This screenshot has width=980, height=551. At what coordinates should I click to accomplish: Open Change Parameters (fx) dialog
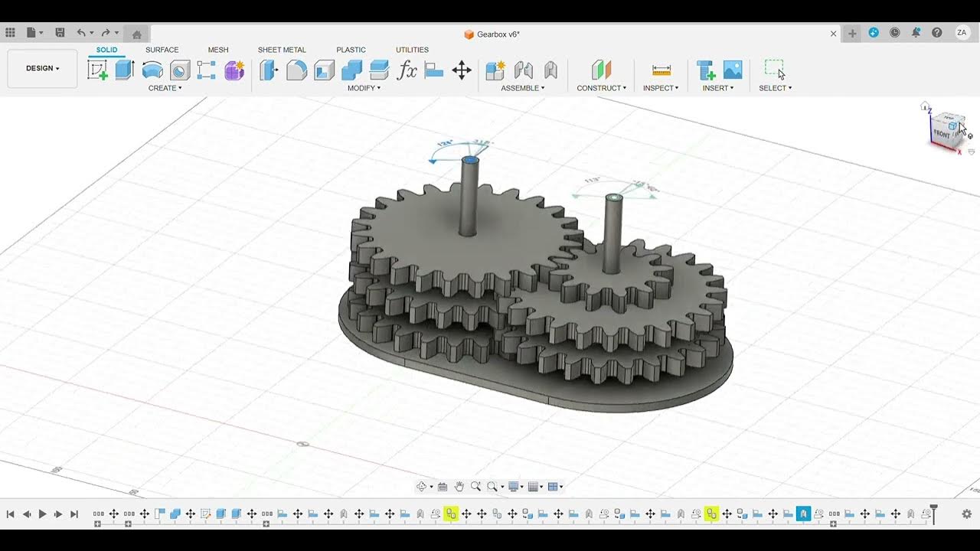[407, 70]
